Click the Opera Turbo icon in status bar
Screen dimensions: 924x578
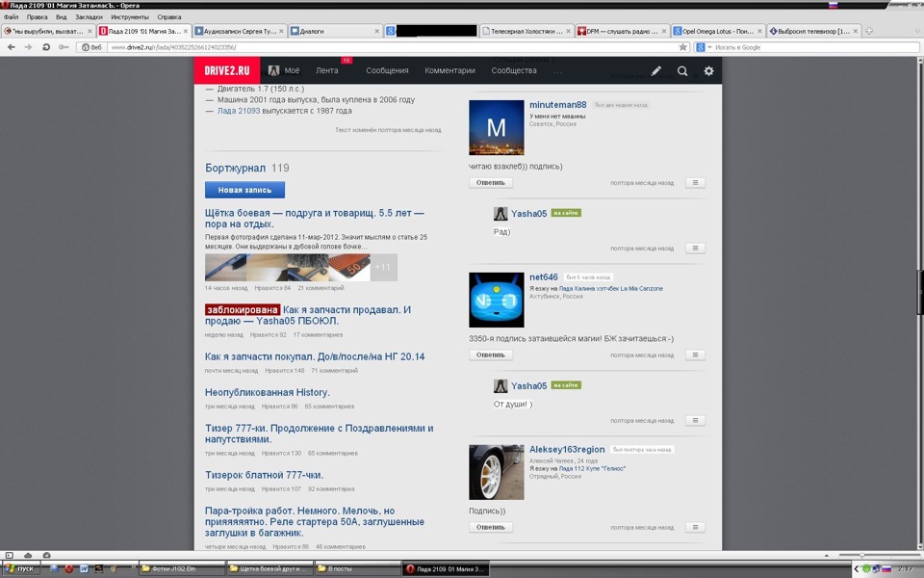tap(46, 555)
